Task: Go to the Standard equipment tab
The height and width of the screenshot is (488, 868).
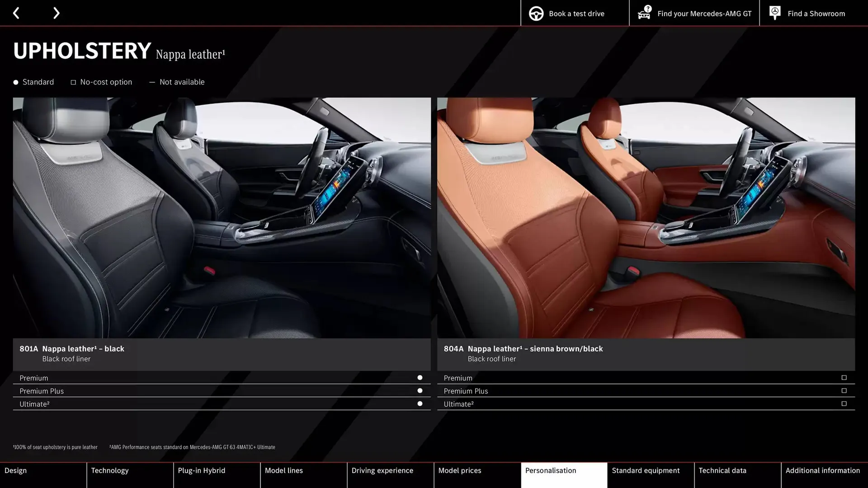Action: click(x=651, y=475)
